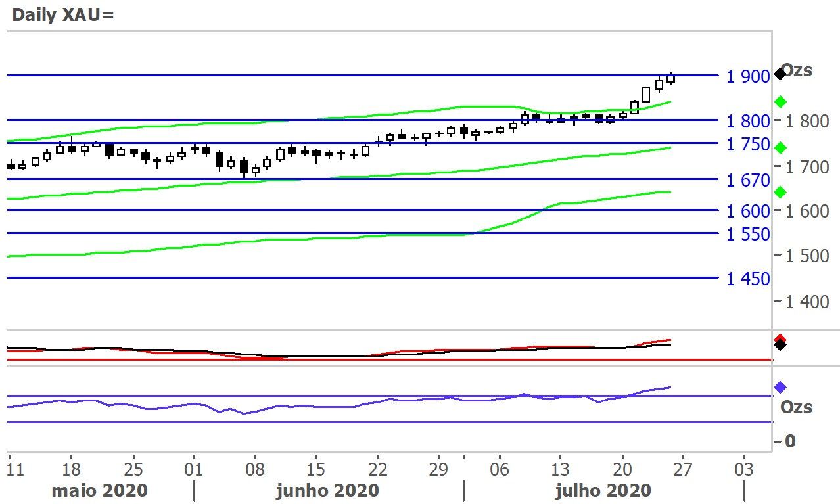Click date 11 on the time axis
This screenshot has height=504, width=840.
[14, 470]
